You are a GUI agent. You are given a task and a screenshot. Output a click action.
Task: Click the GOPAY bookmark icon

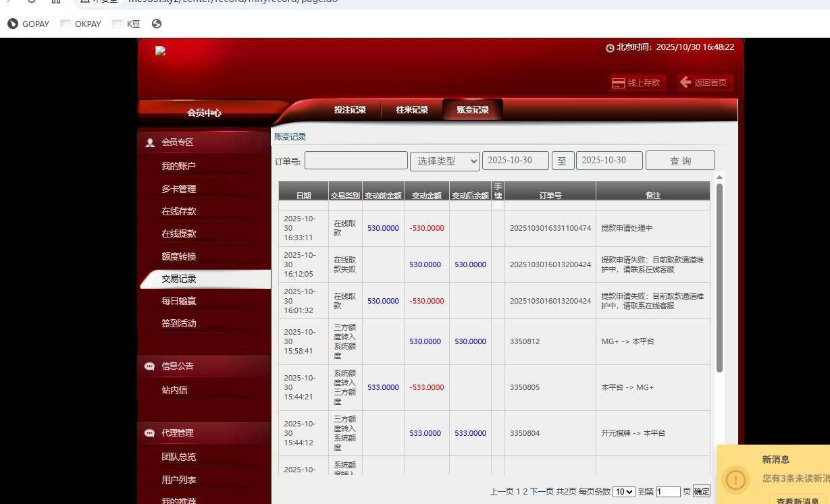click(x=12, y=24)
